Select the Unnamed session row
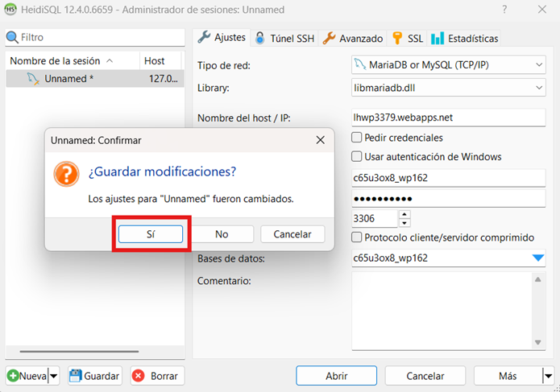 tap(95, 78)
